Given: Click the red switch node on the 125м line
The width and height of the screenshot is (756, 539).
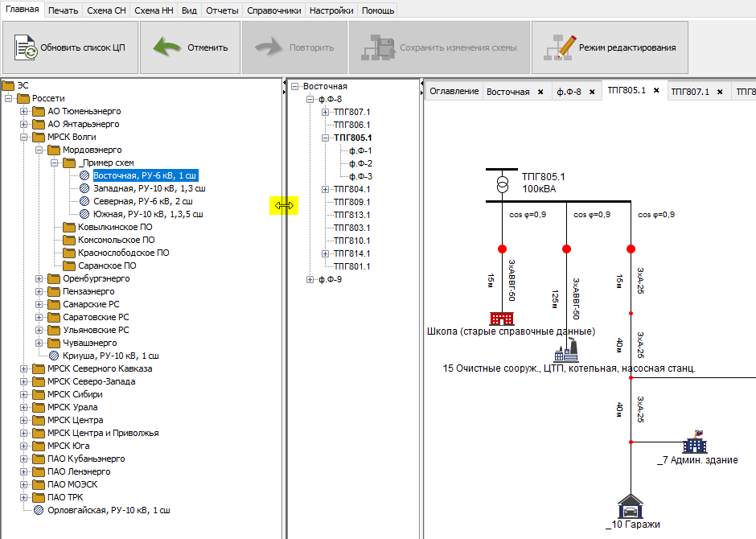Looking at the screenshot, I should pos(566,249).
